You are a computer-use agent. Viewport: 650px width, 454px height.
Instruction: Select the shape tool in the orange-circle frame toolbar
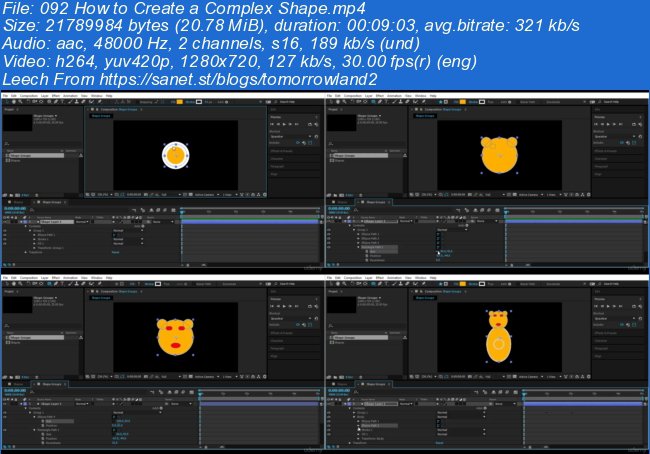point(49,102)
